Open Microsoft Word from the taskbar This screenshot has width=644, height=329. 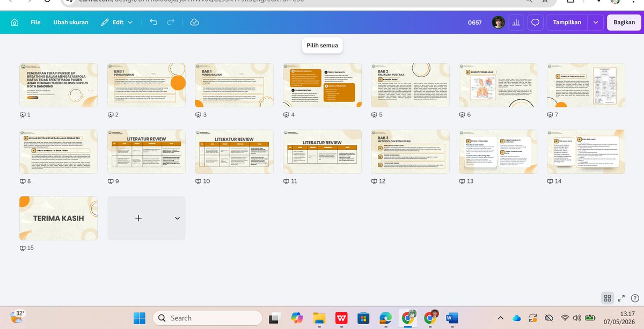point(451,318)
